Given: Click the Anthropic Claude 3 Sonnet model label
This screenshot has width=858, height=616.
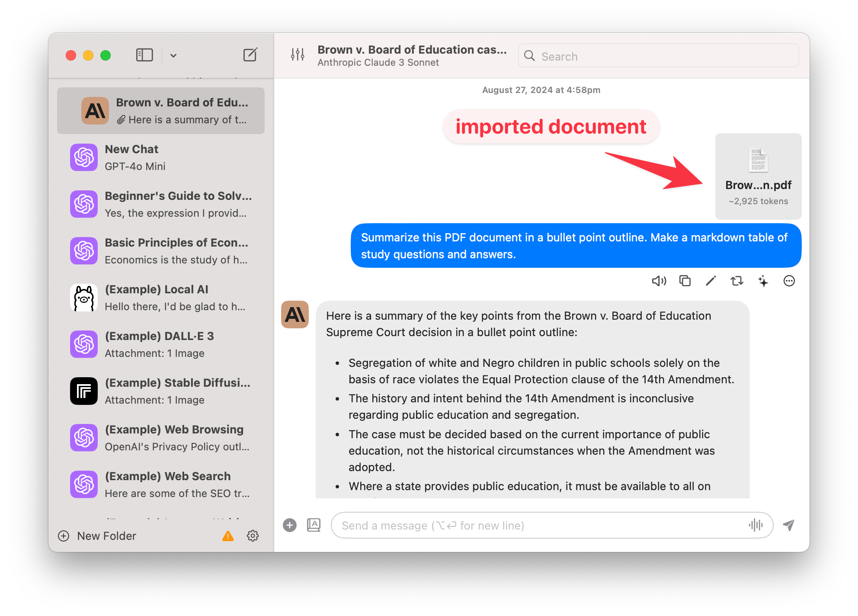Looking at the screenshot, I should 378,63.
